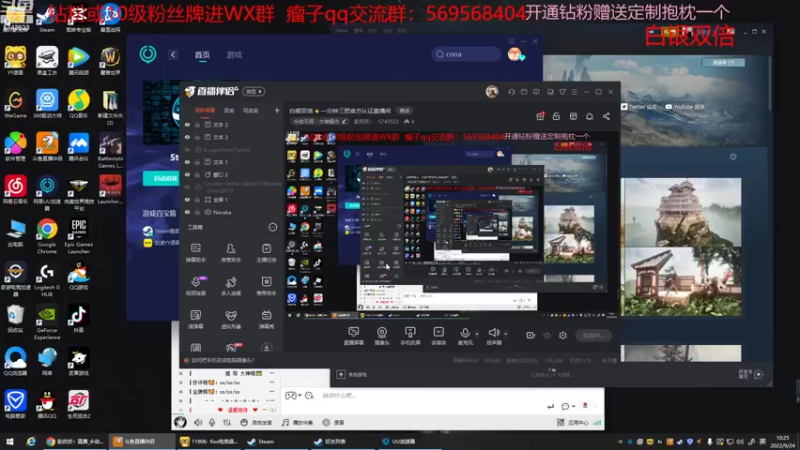Click 修改 button next to stream title
The image size is (800, 450).
[405, 111]
